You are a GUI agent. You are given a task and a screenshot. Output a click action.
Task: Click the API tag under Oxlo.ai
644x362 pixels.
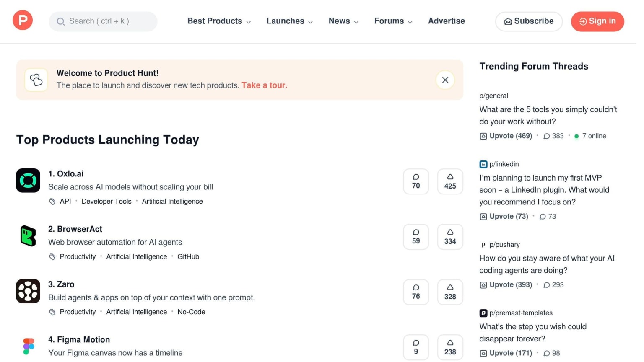[65, 201]
